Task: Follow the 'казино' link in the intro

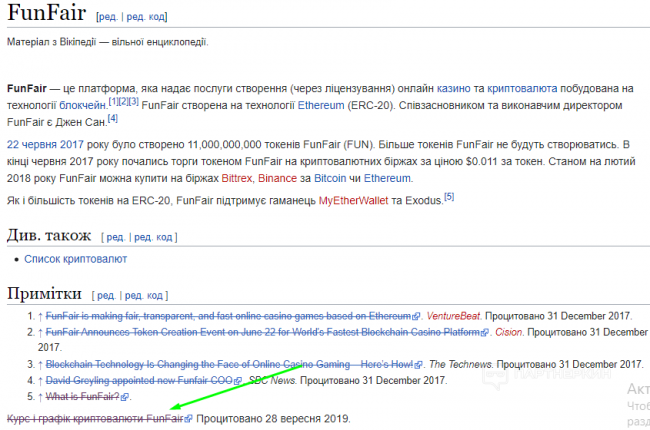Action: [453, 88]
